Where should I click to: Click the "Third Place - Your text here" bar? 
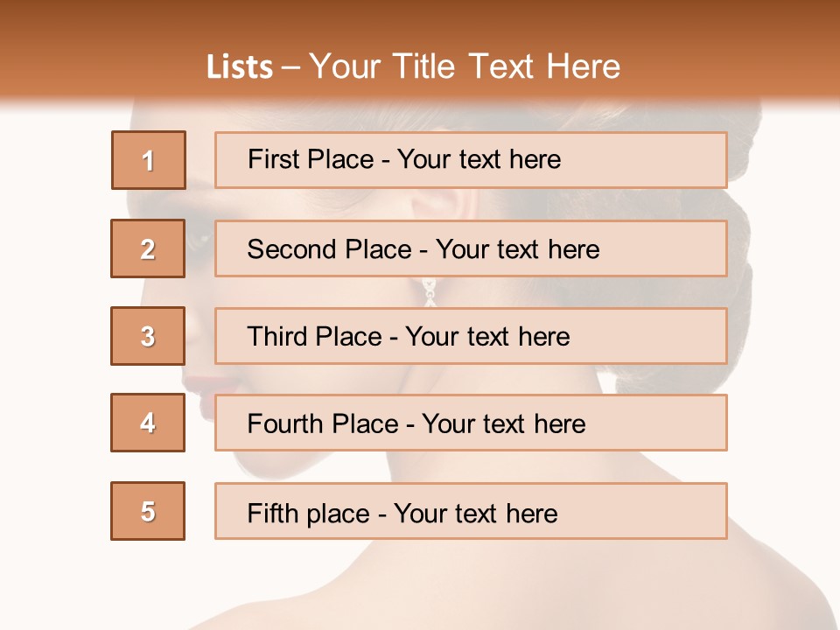(x=471, y=336)
